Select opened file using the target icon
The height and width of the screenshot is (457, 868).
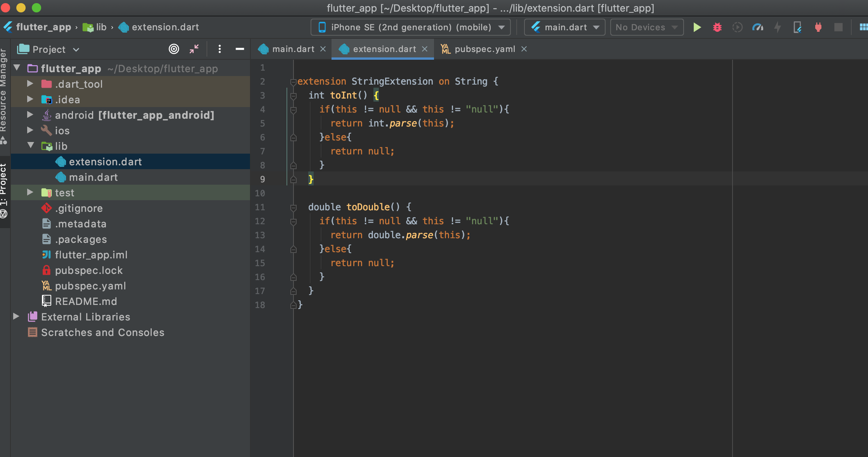point(174,49)
